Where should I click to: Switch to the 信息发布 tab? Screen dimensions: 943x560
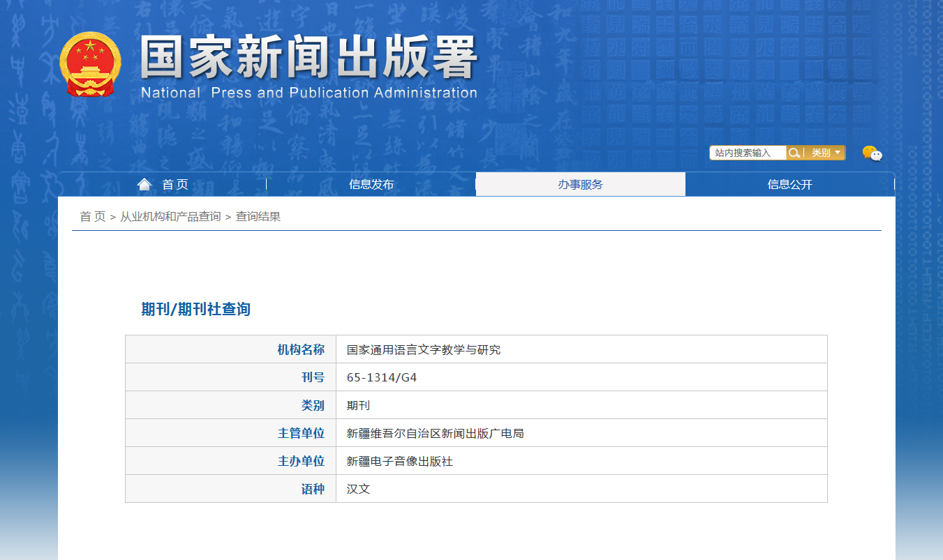[370, 184]
